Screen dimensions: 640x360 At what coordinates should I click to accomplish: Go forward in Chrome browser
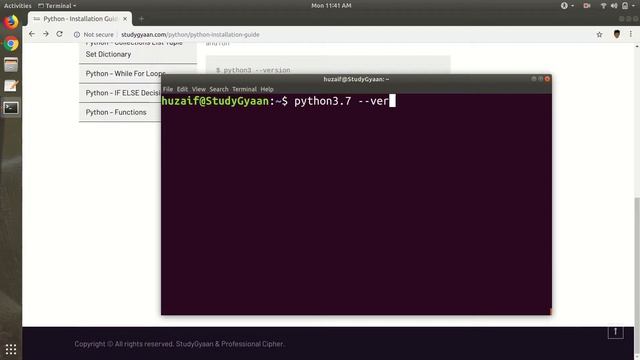46,34
